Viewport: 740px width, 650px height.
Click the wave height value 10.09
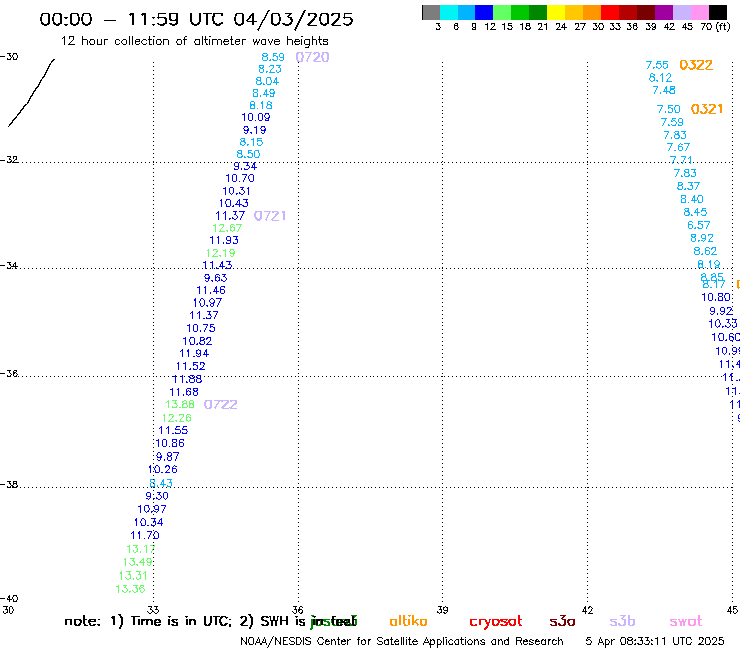256,117
